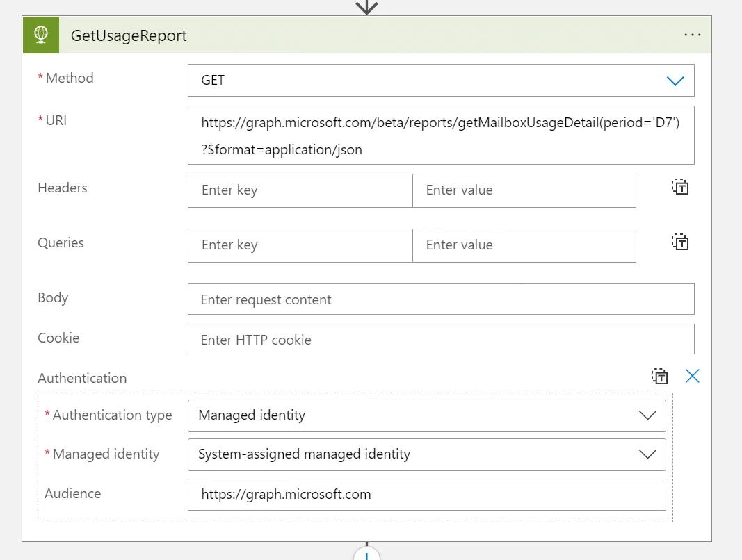Switch Authentication to text mode icon
The image size is (742, 560).
point(659,377)
